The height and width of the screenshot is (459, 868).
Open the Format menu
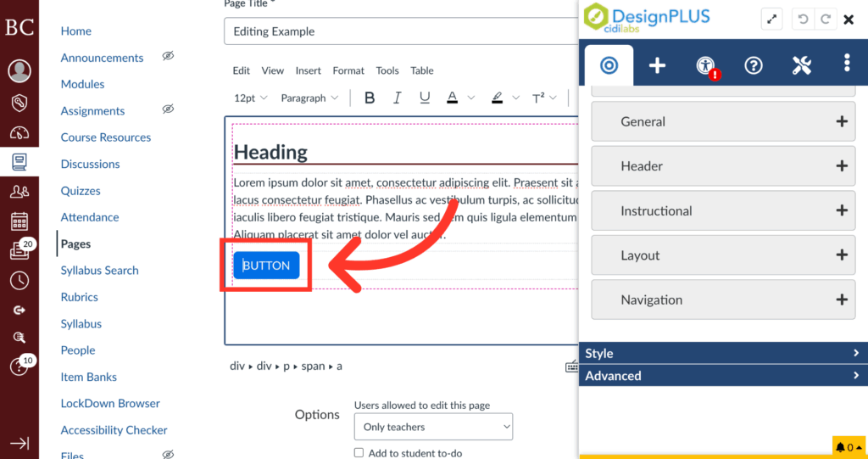(348, 70)
